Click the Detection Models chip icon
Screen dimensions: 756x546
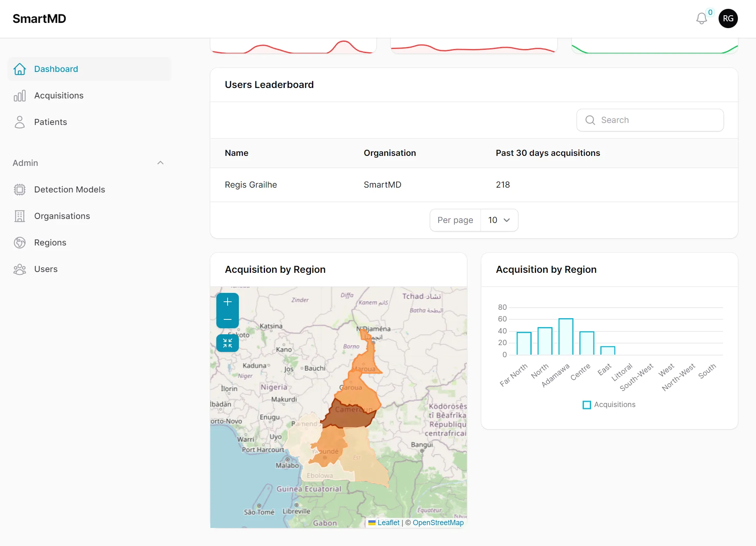(x=19, y=190)
